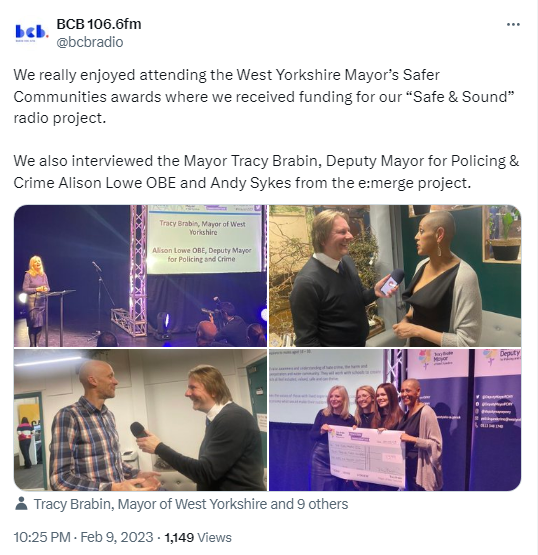Click the microphone in the plaid shirt photo
This screenshot has height=555, width=538.
(x=139, y=430)
